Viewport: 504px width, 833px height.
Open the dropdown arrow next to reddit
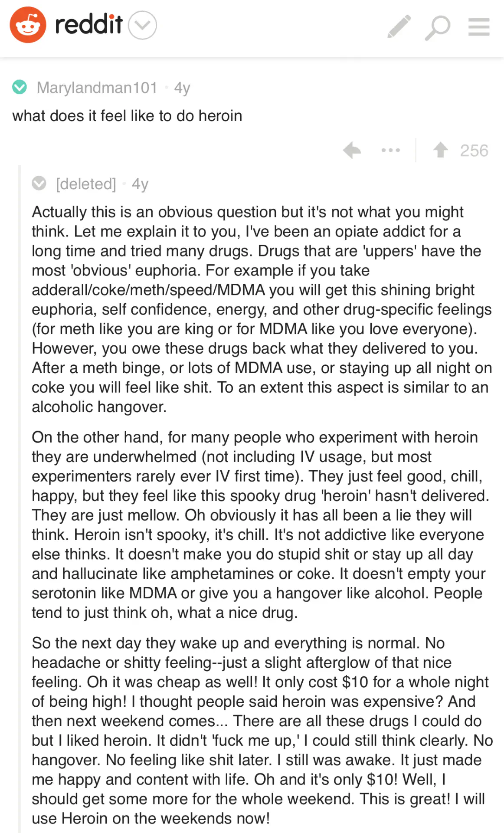coord(143,25)
